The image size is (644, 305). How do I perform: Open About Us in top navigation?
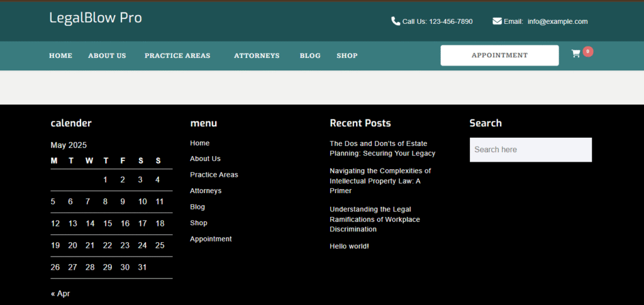coord(107,56)
